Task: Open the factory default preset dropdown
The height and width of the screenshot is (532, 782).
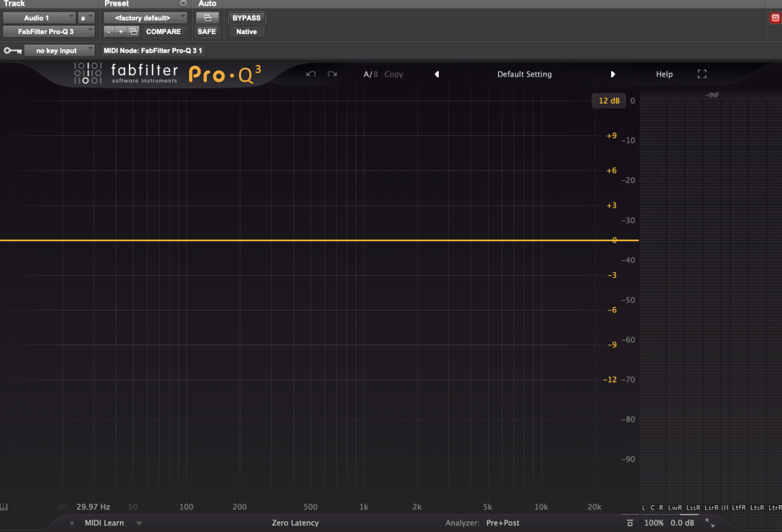Action: [x=145, y=18]
